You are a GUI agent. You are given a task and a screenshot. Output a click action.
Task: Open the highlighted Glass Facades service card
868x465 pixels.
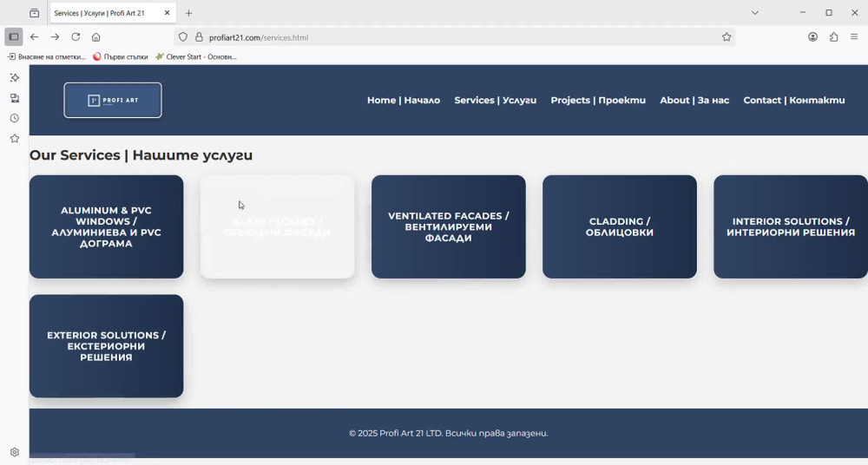(x=278, y=227)
